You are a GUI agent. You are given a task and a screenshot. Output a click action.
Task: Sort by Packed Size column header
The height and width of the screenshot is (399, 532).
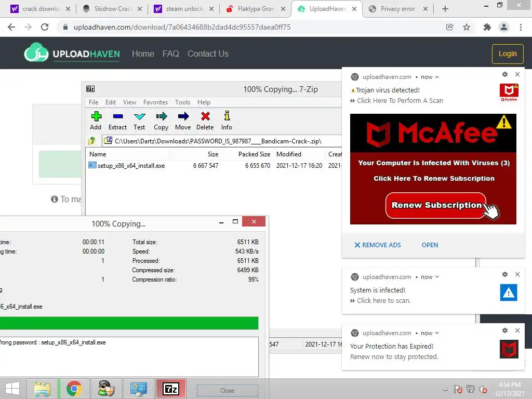[254, 154]
